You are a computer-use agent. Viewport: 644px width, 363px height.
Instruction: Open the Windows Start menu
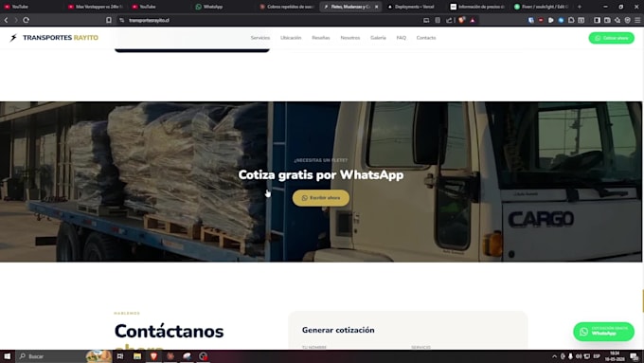pyautogui.click(x=7, y=356)
